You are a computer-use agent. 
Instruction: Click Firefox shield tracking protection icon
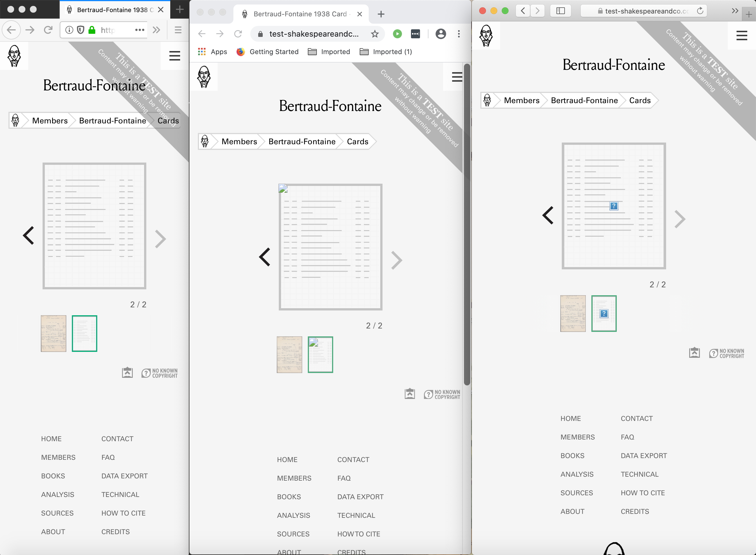coord(81,30)
